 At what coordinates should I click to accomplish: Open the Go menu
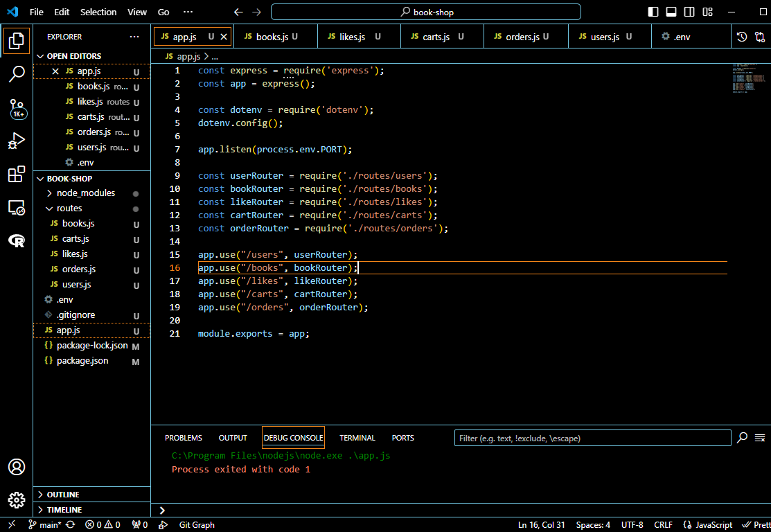[163, 12]
